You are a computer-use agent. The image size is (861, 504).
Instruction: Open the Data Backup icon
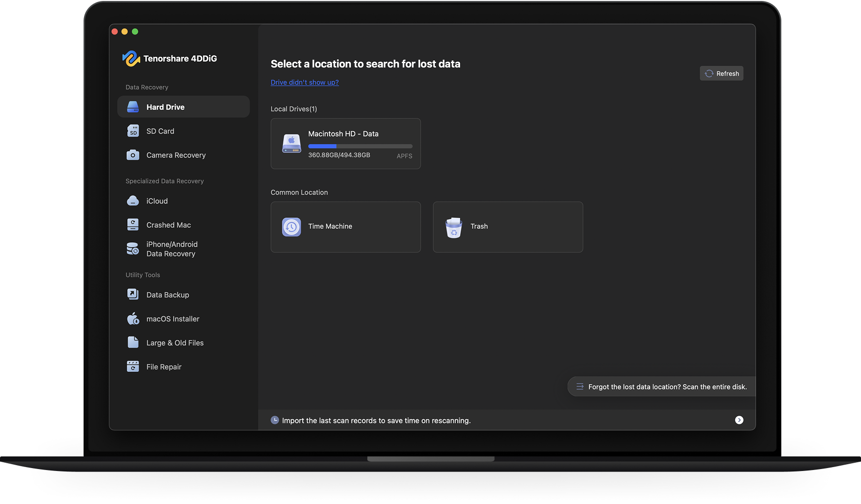point(133,295)
